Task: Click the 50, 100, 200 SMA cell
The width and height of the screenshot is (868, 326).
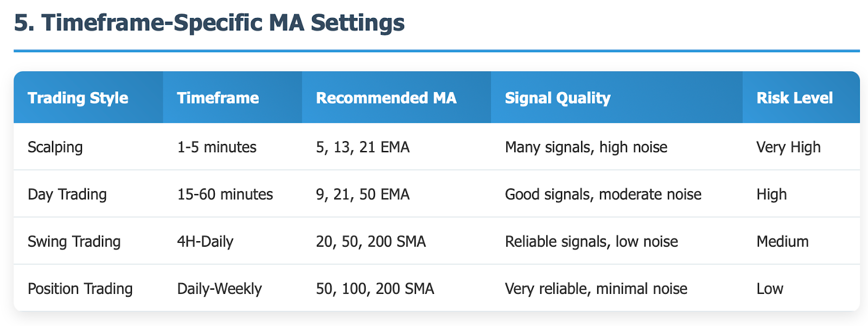Action: coord(375,289)
